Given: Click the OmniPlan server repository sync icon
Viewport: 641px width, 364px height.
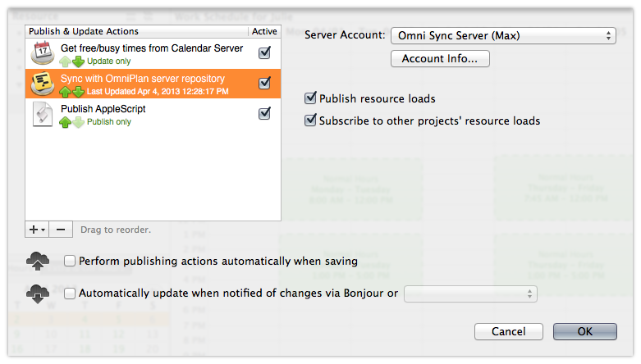Looking at the screenshot, I should 42,84.
